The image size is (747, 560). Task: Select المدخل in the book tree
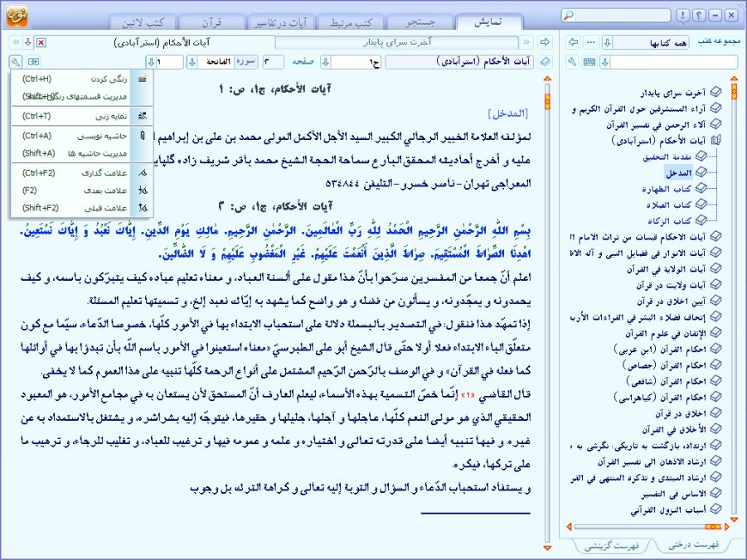679,172
